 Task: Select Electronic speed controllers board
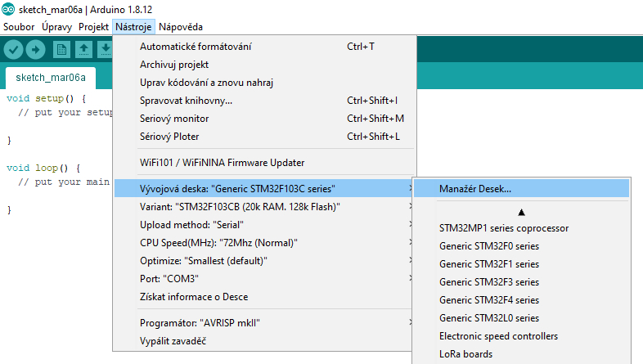tap(521, 336)
